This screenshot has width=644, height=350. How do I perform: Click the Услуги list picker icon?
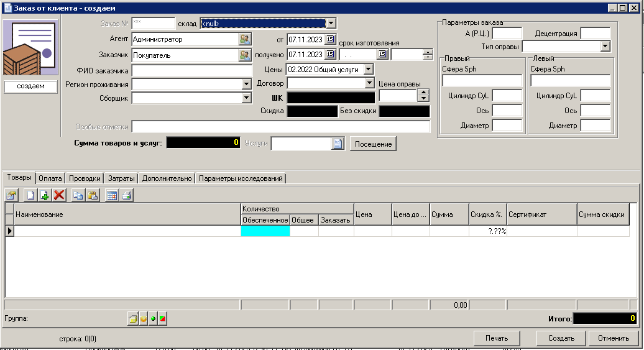337,144
